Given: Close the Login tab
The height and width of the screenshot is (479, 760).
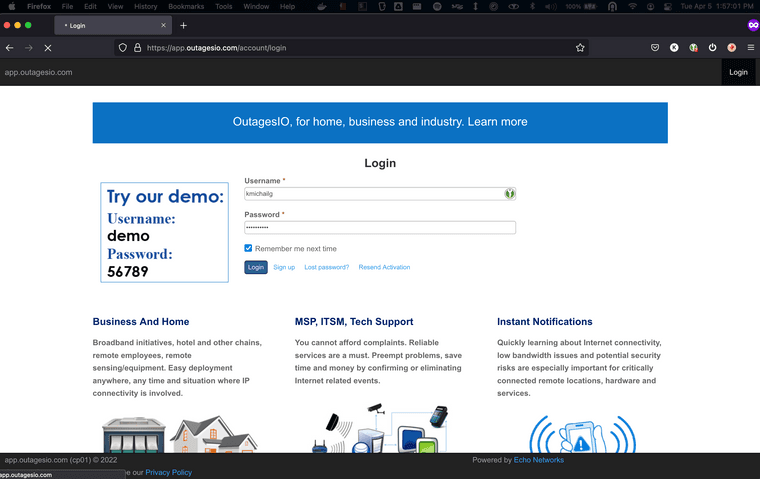Looking at the screenshot, I should (x=163, y=25).
